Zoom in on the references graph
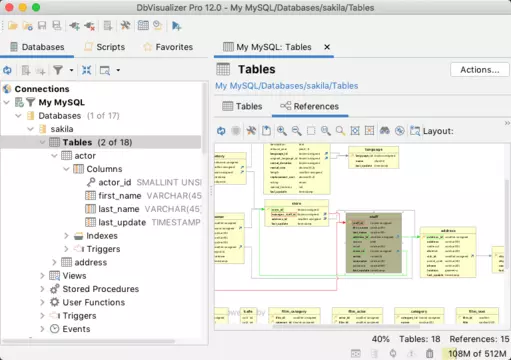The image size is (511, 360). [x=282, y=131]
